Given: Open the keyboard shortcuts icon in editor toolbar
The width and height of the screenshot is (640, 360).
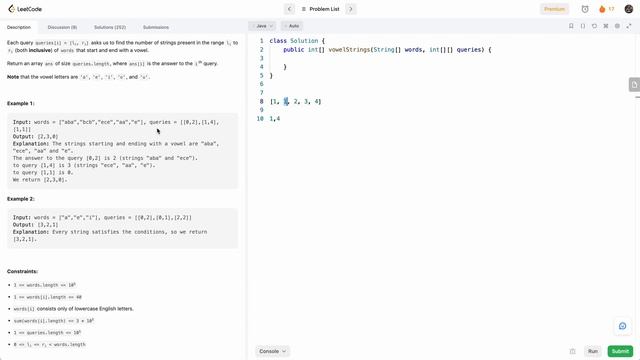Looking at the screenshot, I should pos(606,26).
